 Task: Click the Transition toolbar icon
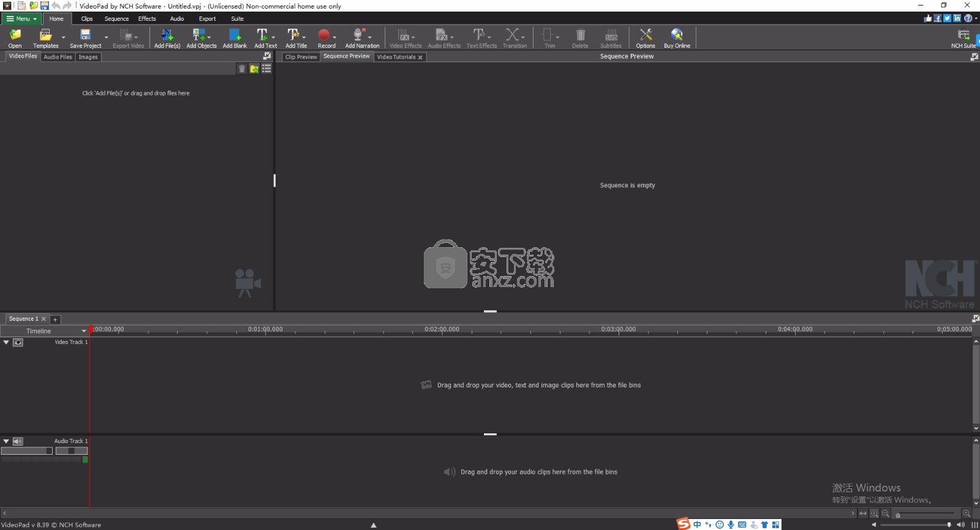(x=514, y=38)
